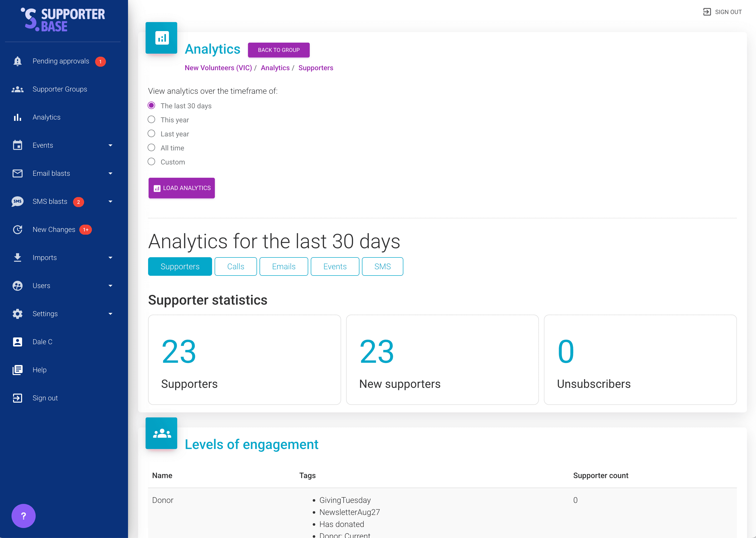The image size is (756, 538).
Task: Expand the Settings sidebar section
Action: (x=110, y=313)
